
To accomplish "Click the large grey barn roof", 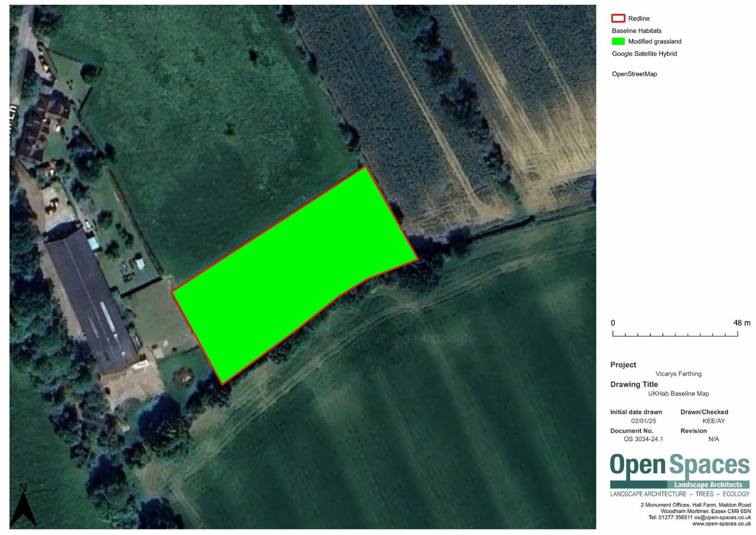I will (x=90, y=298).
